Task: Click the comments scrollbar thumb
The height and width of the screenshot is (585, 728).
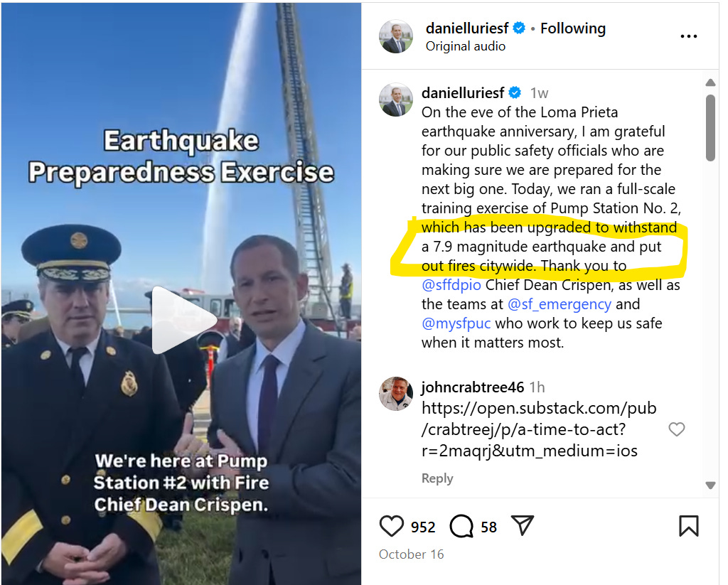Action: click(710, 128)
